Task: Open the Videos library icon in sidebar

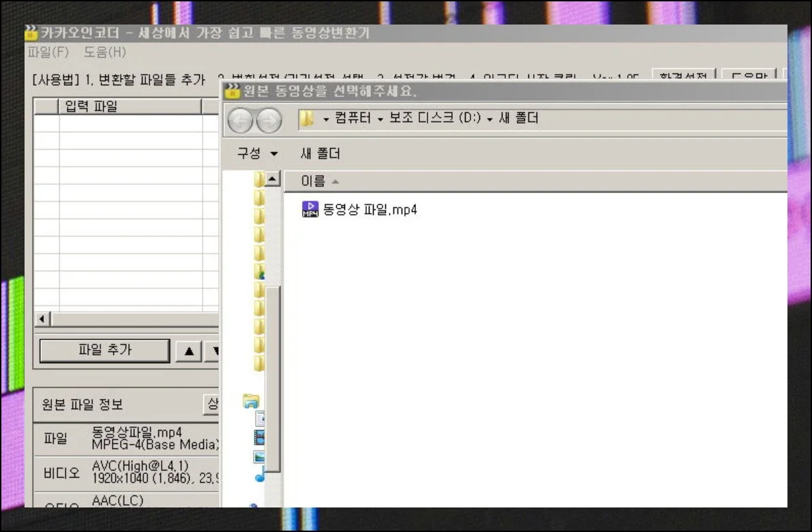Action: pyautogui.click(x=260, y=437)
